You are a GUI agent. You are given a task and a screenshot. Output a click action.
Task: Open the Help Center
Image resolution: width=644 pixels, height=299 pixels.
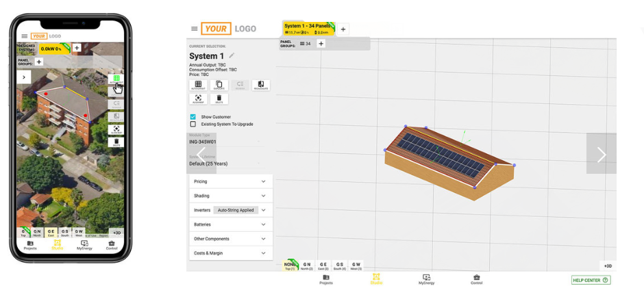coord(591,280)
